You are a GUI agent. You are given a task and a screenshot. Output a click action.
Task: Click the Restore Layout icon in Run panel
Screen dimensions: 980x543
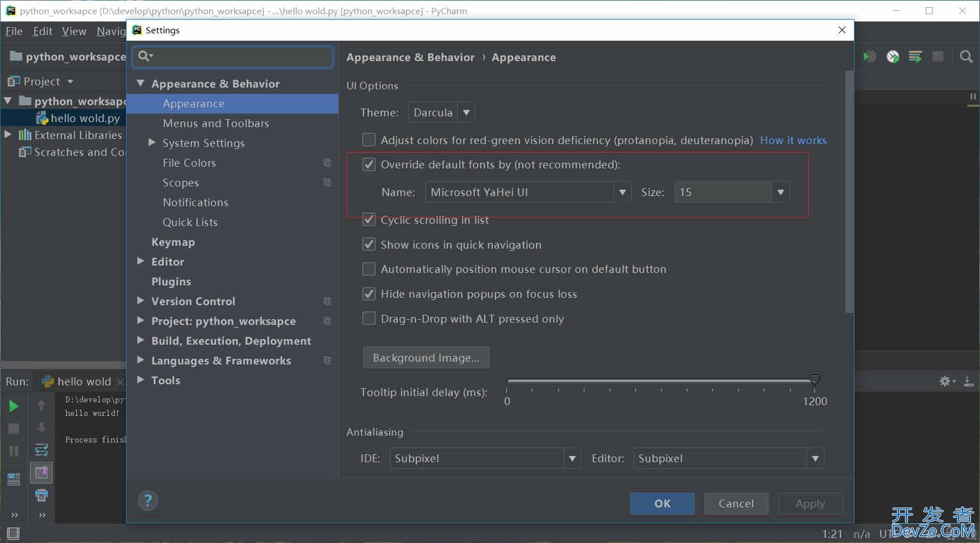point(14,479)
